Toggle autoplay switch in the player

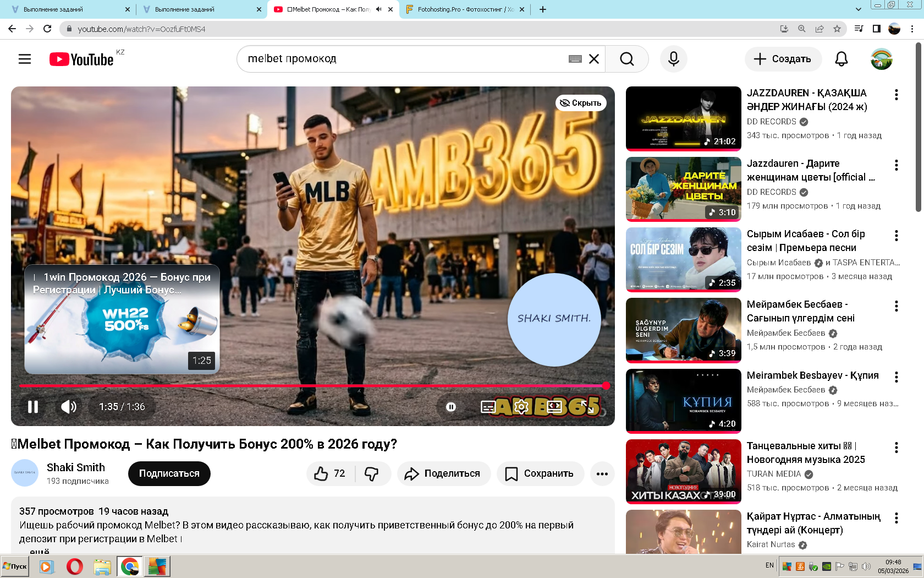pos(451,407)
